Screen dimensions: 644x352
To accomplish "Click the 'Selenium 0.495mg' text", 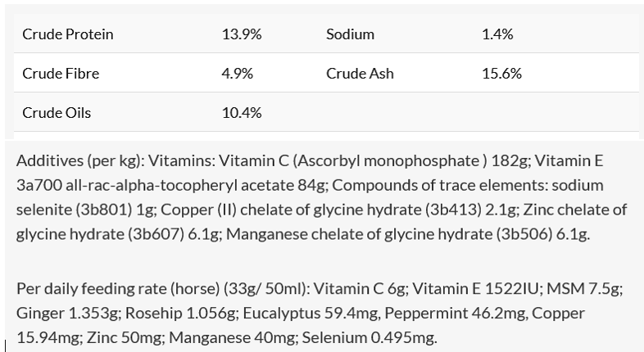I will [375, 337].
